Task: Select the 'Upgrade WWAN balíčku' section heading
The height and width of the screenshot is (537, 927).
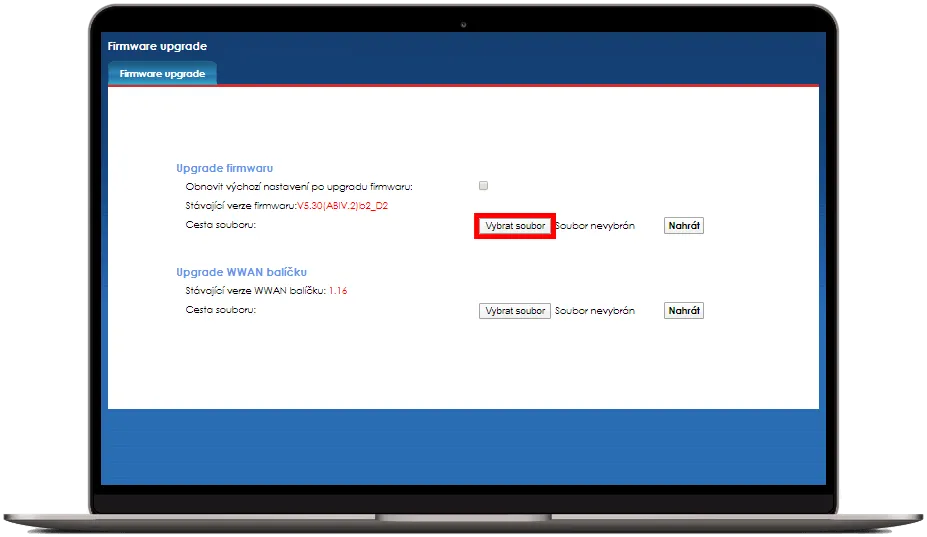Action: 241,272
